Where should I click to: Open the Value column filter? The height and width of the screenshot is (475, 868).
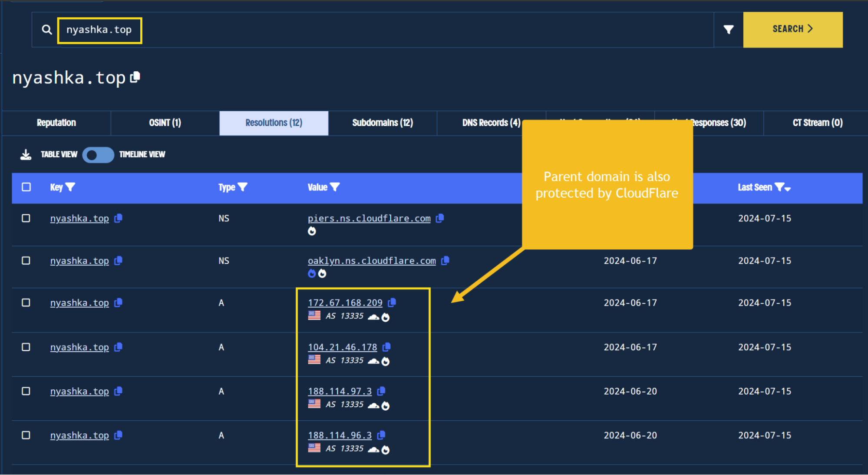pyautogui.click(x=335, y=187)
